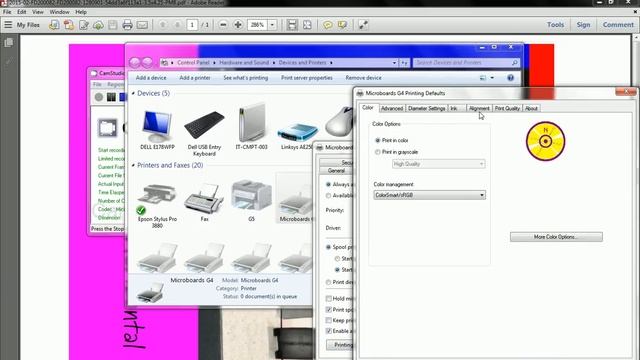This screenshot has height=360, width=640.
Task: Switch to the Advanced tab in Printing Defaults
Action: pos(392,108)
